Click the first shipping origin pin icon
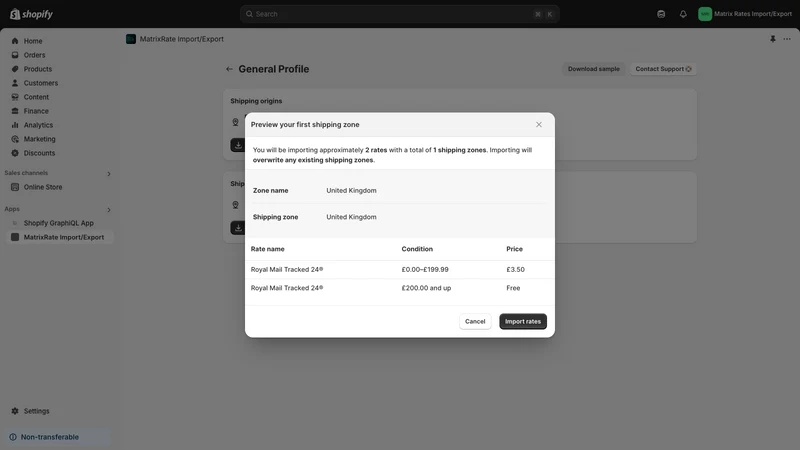The image size is (800, 450). 235,122
